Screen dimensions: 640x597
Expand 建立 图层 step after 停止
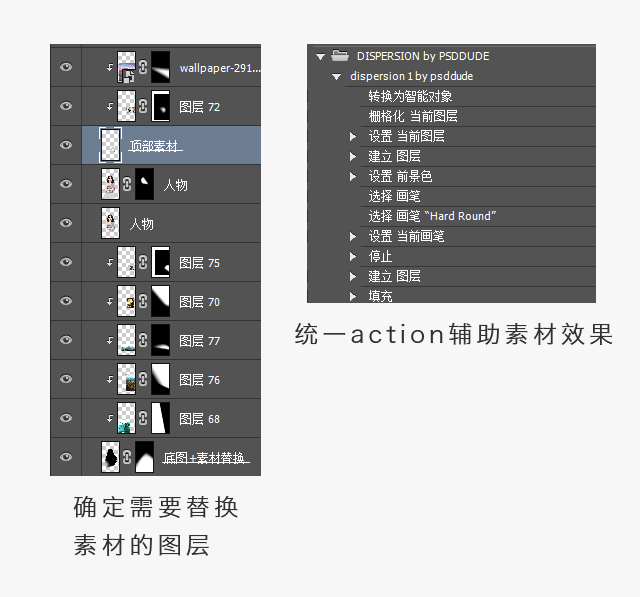click(353, 276)
